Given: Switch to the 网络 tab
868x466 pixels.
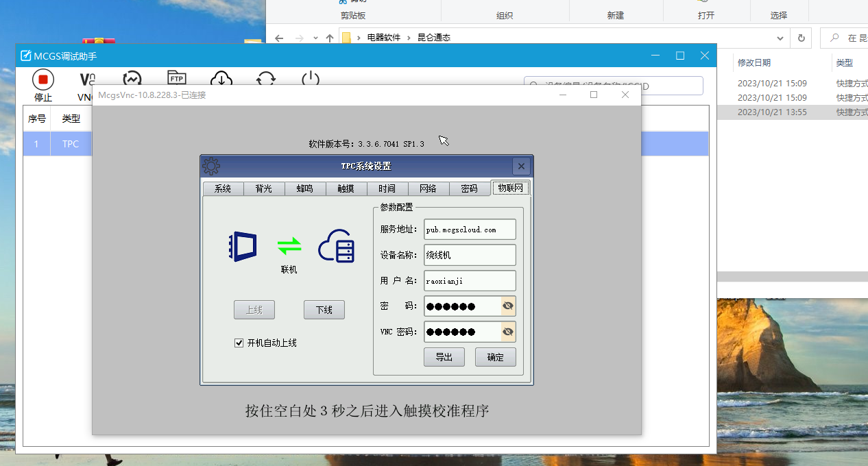Looking at the screenshot, I should pyautogui.click(x=428, y=188).
